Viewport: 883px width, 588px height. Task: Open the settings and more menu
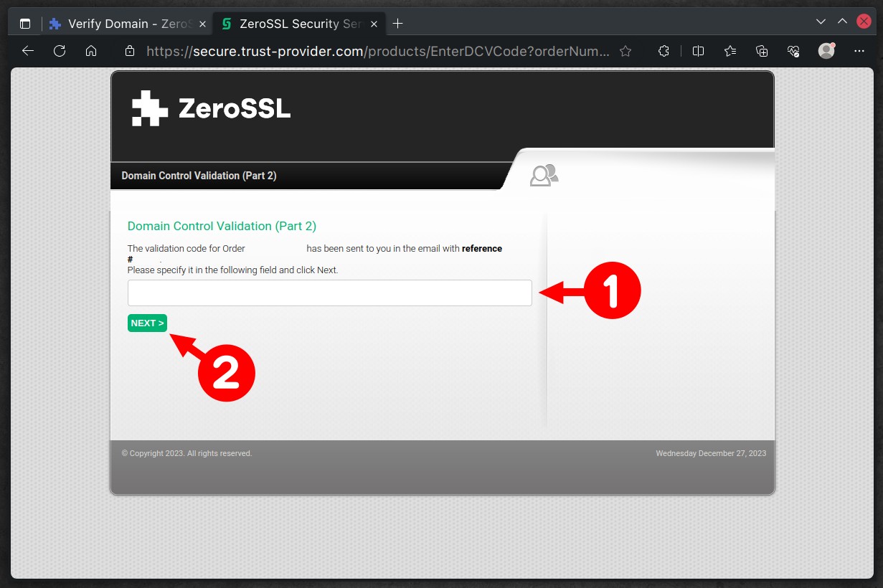point(859,51)
